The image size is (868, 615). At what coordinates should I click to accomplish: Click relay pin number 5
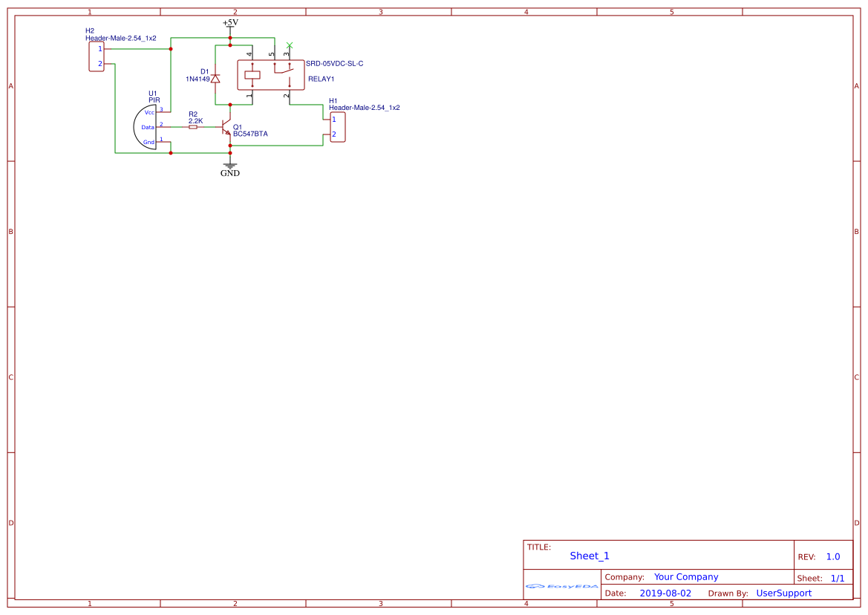272,54
